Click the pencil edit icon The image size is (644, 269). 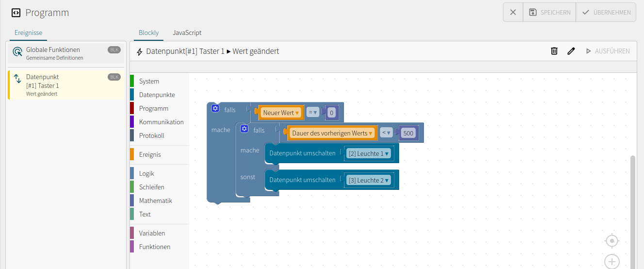coord(571,51)
